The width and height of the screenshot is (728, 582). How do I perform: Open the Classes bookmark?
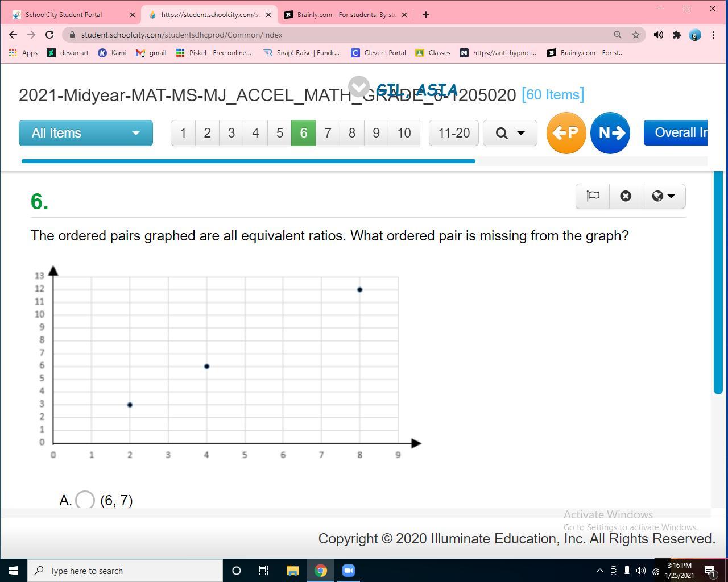pos(433,53)
